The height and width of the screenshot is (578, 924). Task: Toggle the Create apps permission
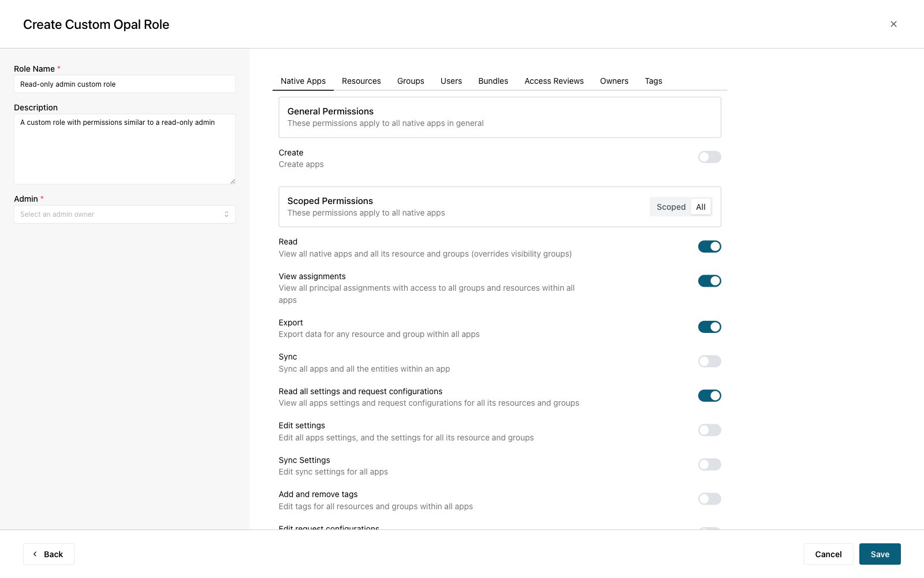click(709, 157)
